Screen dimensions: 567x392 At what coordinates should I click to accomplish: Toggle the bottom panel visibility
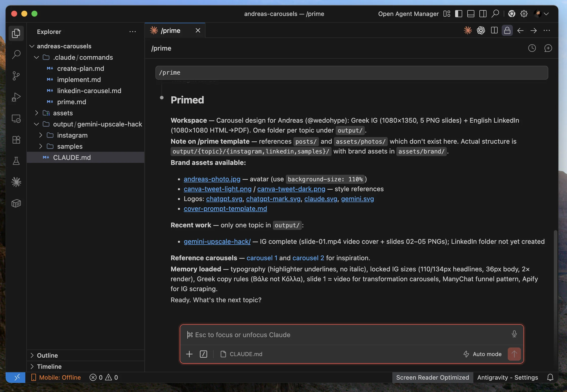tap(471, 14)
